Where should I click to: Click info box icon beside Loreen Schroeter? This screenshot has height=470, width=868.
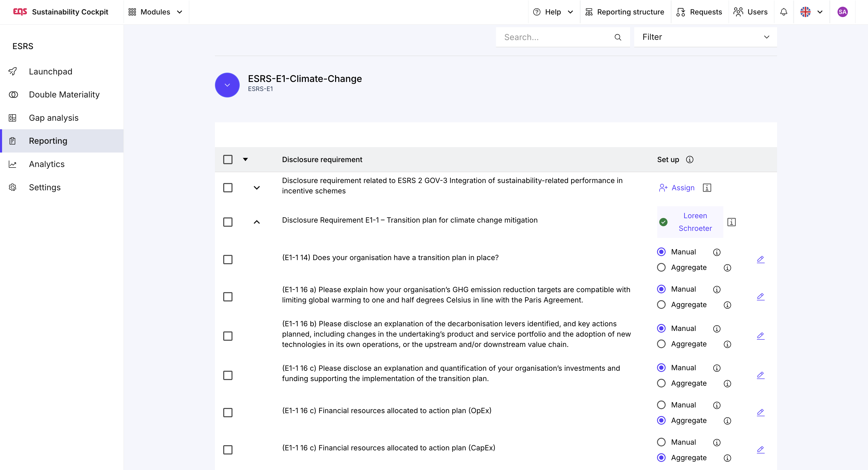pos(731,222)
